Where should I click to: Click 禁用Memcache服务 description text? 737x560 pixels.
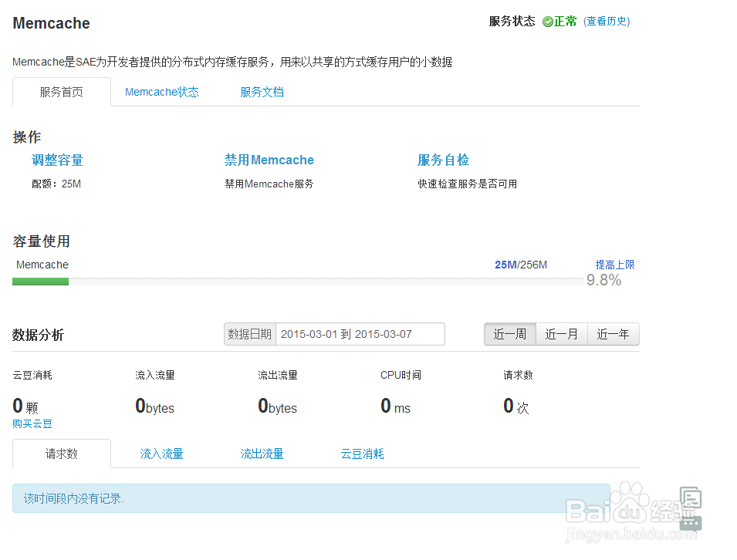[269, 184]
